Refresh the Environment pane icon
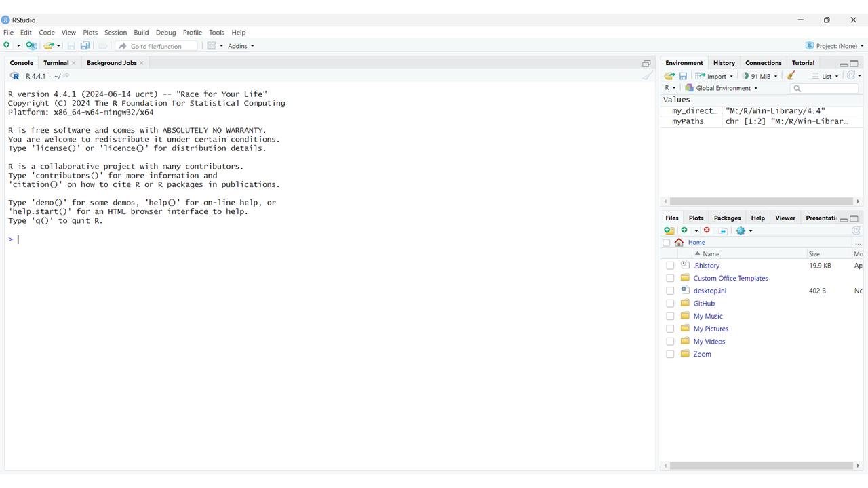 point(852,76)
